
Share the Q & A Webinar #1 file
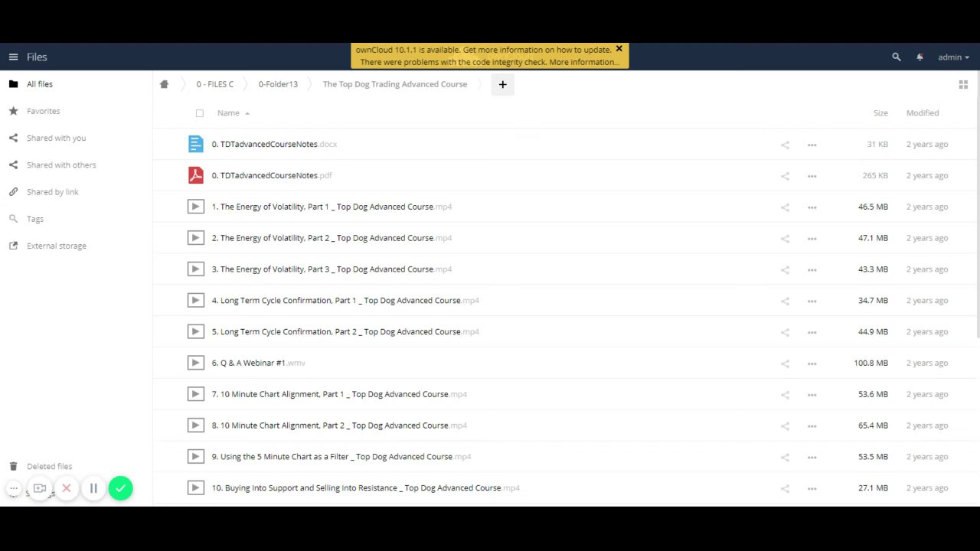tap(785, 364)
